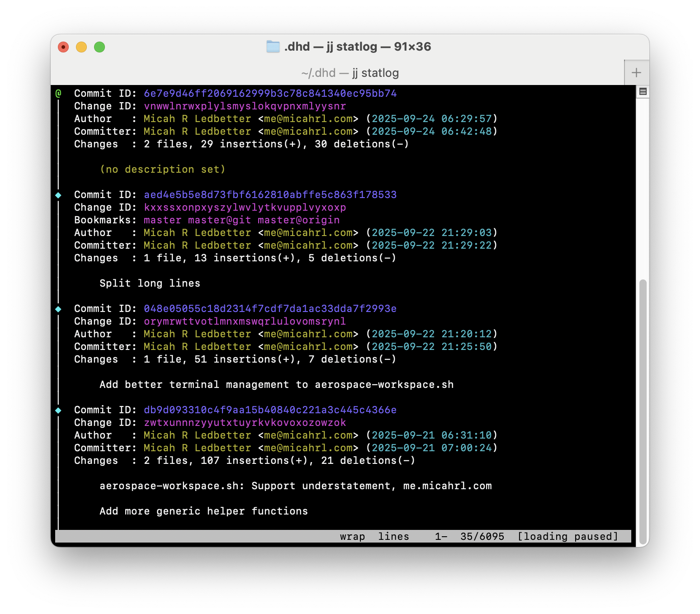Click the folder proxy icon in title bar
Screen dimensions: 700x614
pyautogui.click(x=273, y=47)
